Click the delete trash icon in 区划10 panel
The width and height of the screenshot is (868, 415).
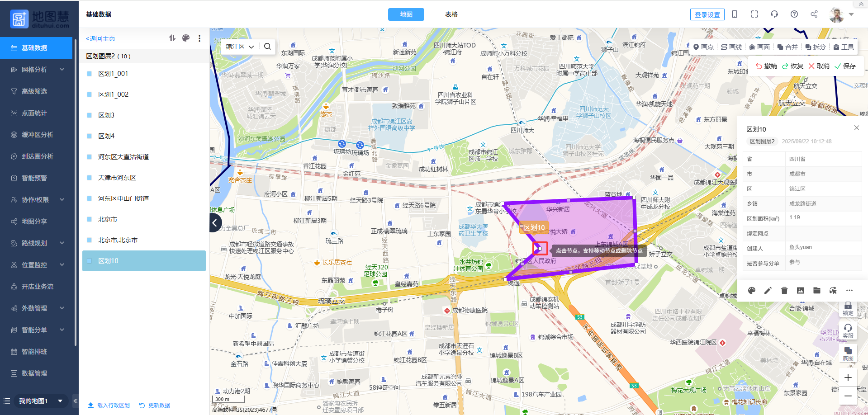[784, 291]
